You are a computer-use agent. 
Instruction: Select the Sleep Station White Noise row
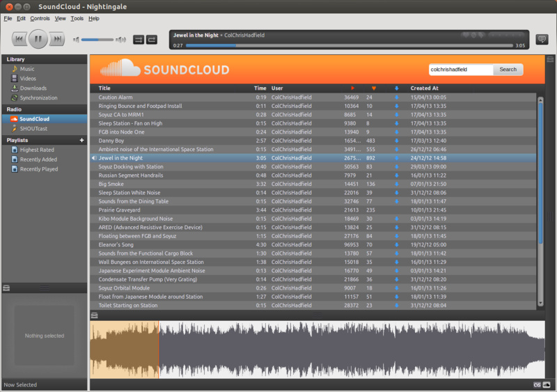313,193
